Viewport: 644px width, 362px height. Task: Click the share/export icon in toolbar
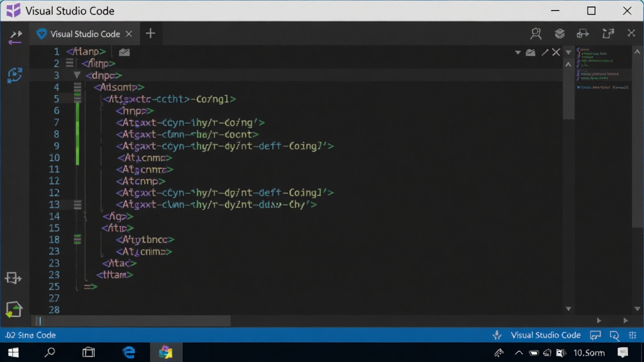pos(608,34)
